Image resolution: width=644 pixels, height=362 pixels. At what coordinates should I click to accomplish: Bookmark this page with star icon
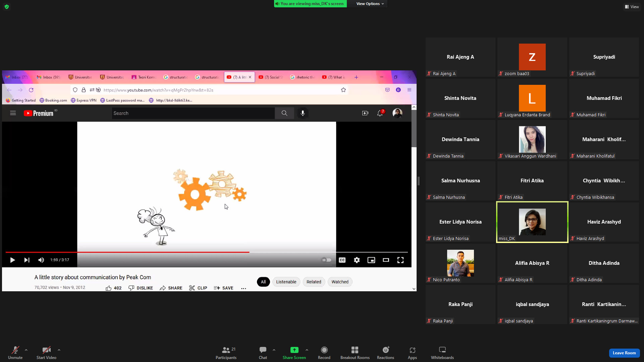[343, 90]
